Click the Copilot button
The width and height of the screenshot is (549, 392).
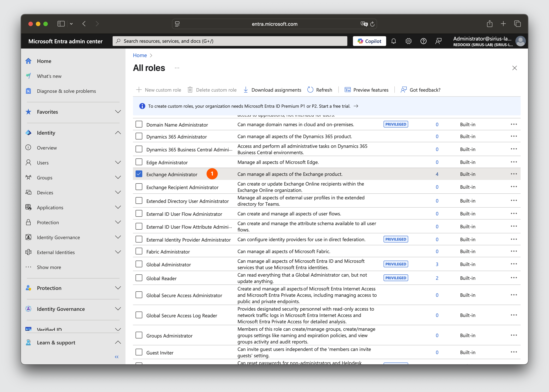pyautogui.click(x=369, y=41)
